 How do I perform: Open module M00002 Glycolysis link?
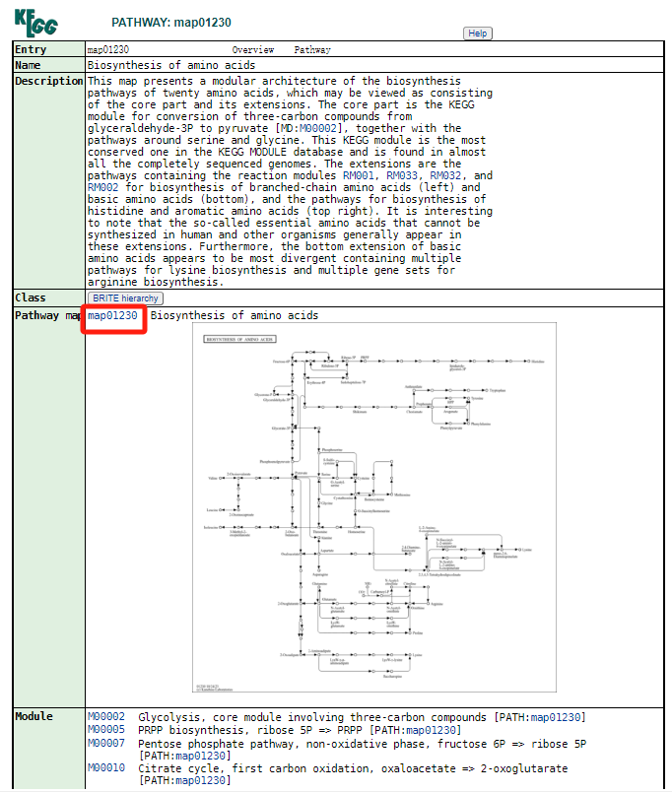click(x=106, y=716)
